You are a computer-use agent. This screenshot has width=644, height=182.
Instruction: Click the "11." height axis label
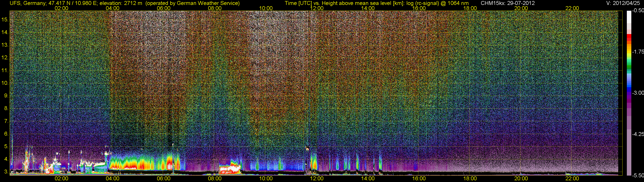point(5,71)
